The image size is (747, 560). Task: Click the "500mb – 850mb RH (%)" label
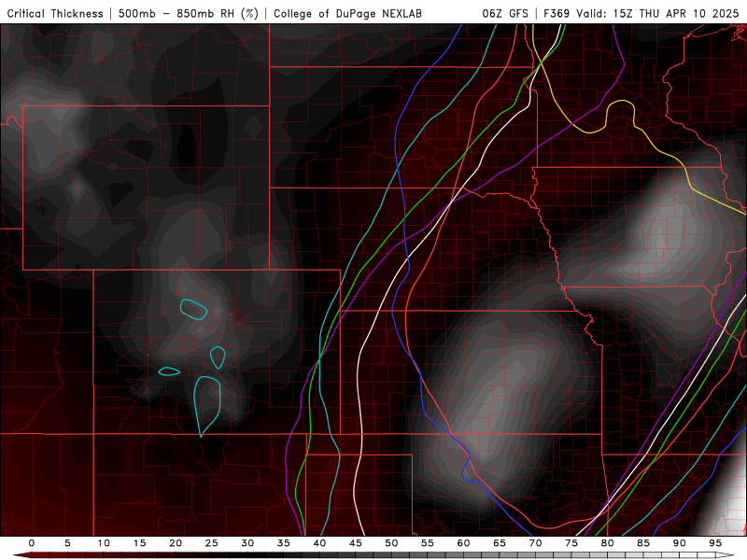coord(189,13)
